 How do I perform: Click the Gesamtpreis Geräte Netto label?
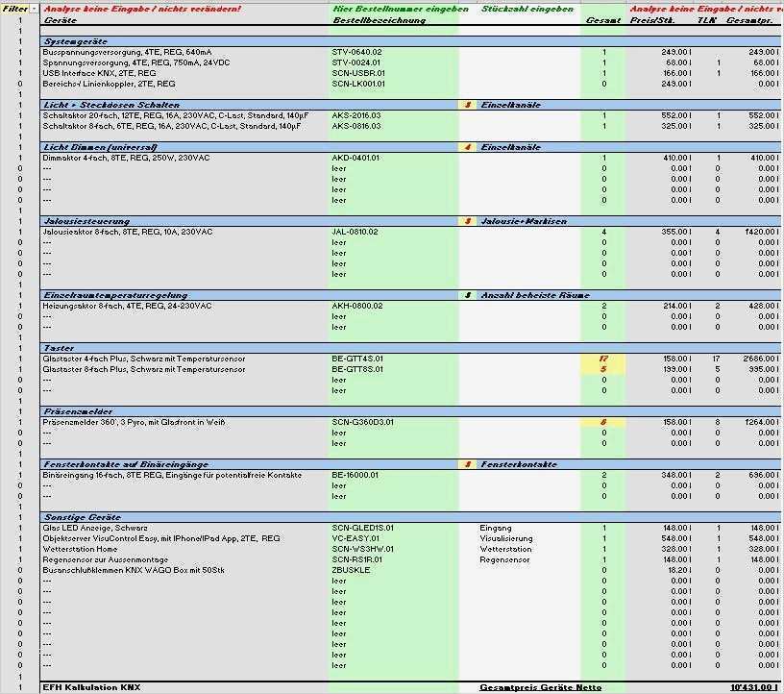541,687
